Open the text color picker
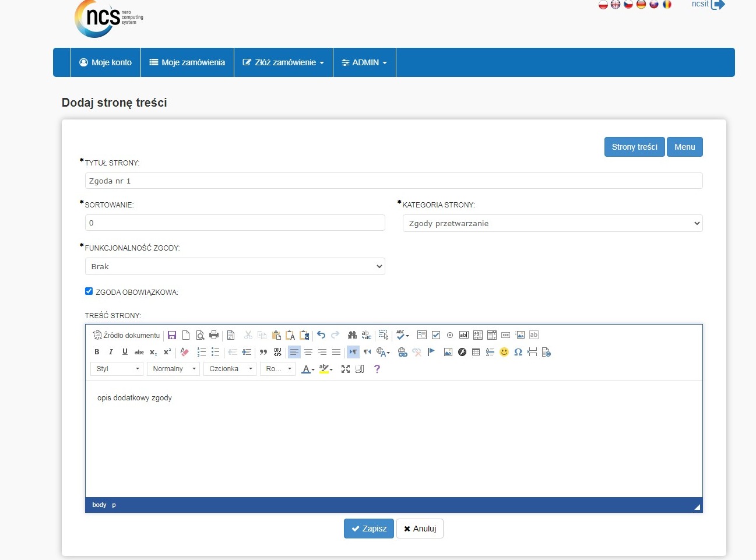Viewport: 756px width, 560px height. click(307, 369)
